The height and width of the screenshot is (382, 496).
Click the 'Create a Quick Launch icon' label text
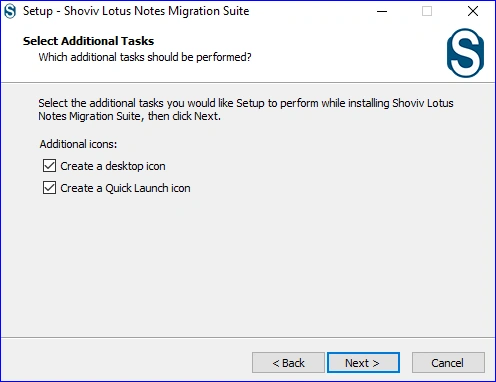pos(125,188)
